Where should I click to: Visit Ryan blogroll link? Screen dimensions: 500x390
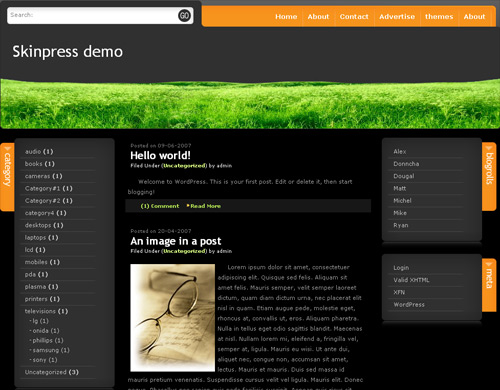401,225
